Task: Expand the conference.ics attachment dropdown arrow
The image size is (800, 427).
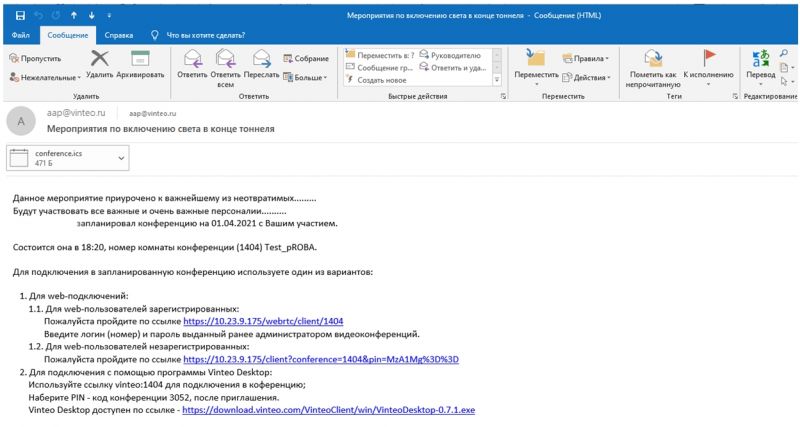Action: (121, 158)
